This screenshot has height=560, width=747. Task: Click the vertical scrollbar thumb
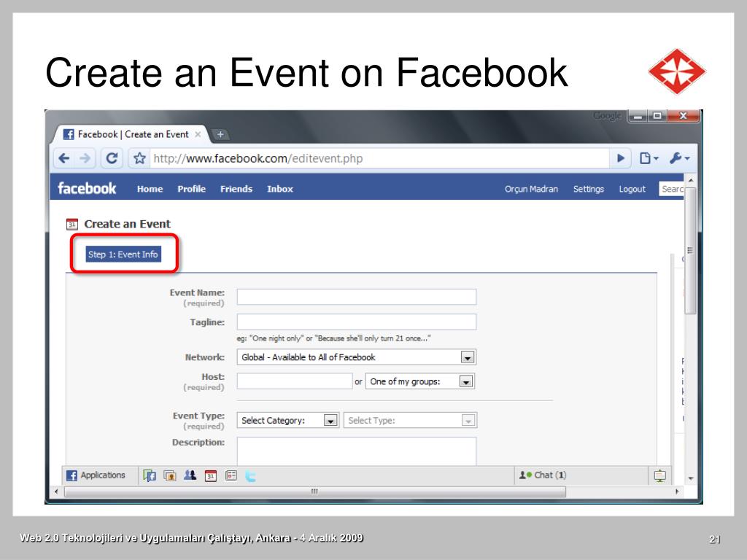pos(690,251)
